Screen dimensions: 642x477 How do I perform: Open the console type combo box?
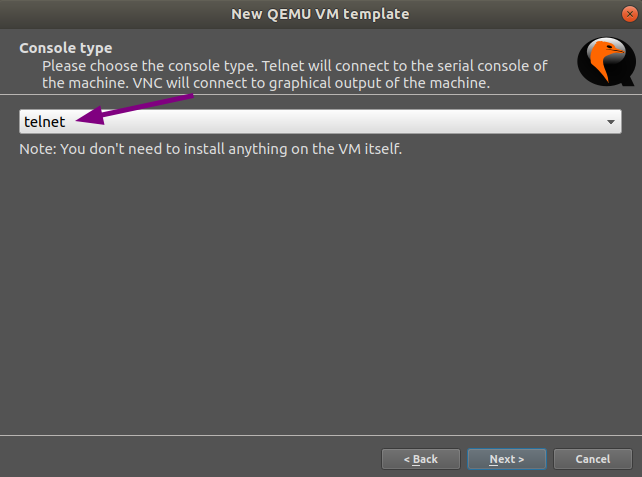pos(320,121)
